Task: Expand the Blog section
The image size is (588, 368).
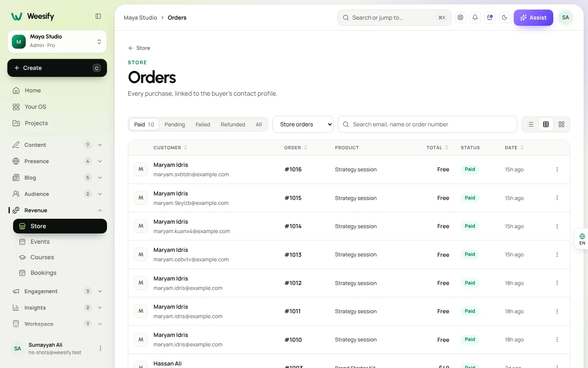Action: (57, 177)
